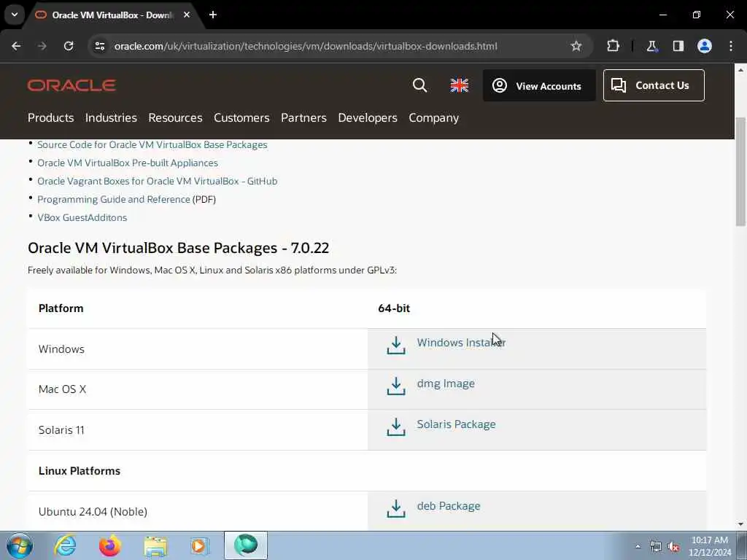The width and height of the screenshot is (747, 560).
Task: Open site information icon in address bar
Action: click(x=99, y=46)
